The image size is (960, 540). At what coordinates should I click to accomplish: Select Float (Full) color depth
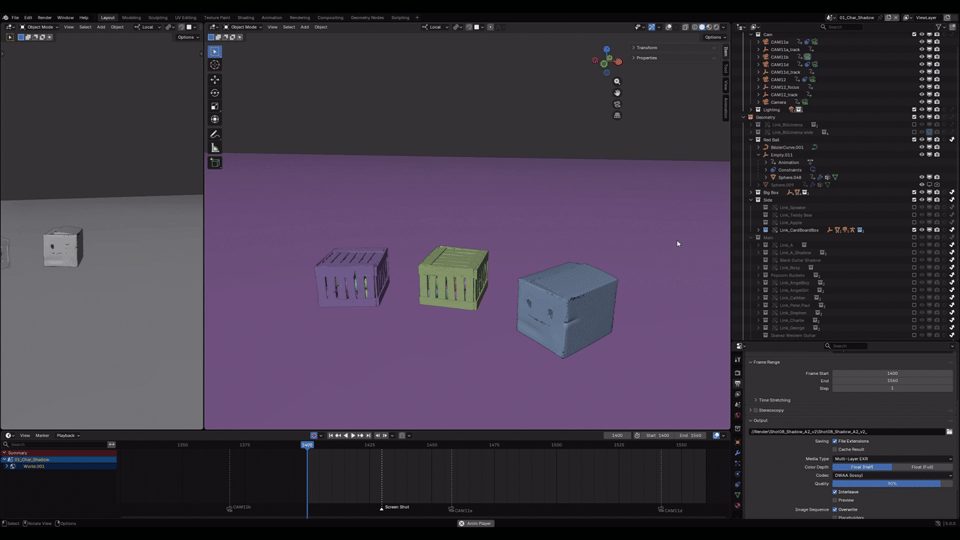922,467
